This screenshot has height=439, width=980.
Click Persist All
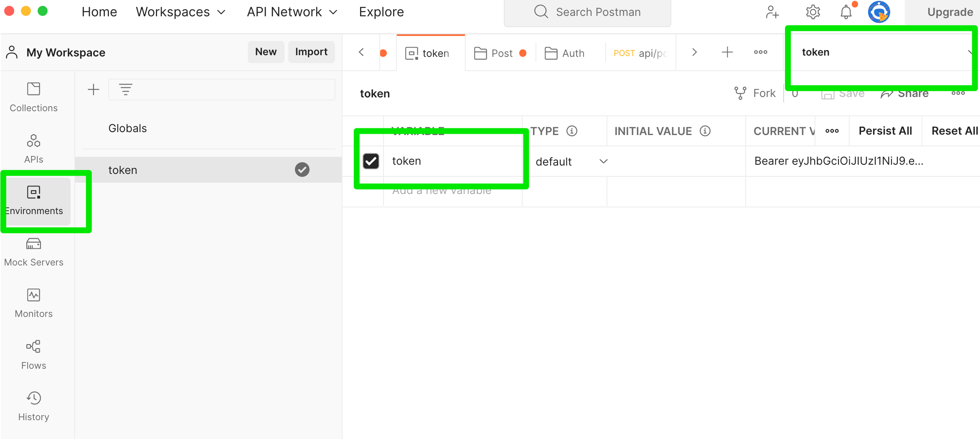[885, 131]
